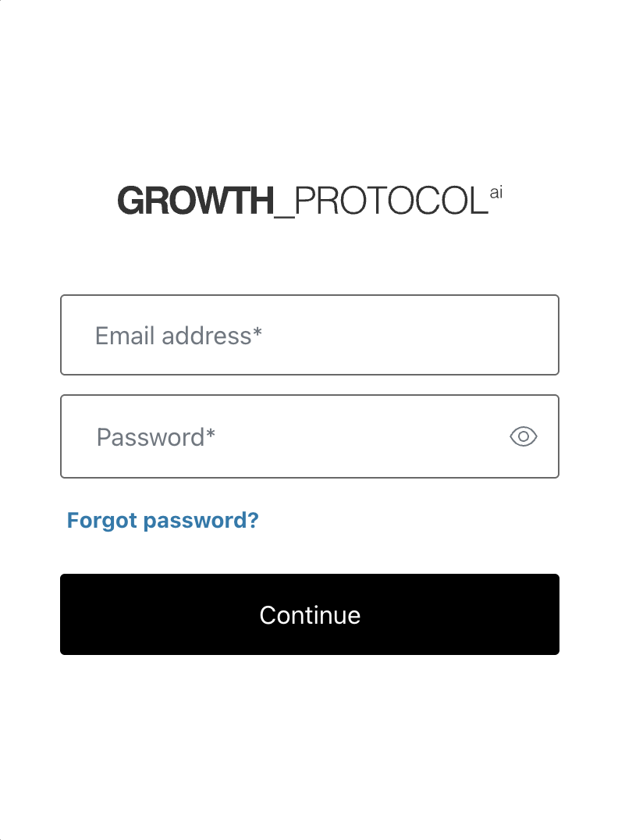Click the "Continue" label text
Image resolution: width=618 pixels, height=840 pixels.
pos(309,614)
